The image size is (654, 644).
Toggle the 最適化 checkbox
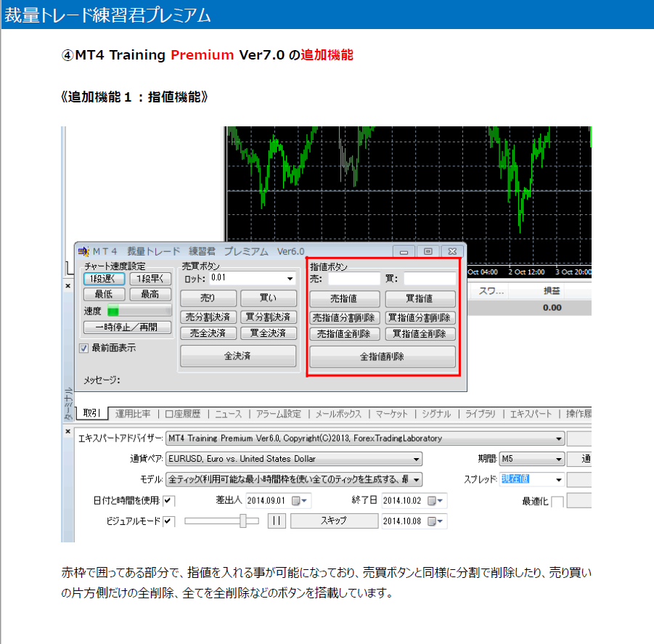point(557,502)
